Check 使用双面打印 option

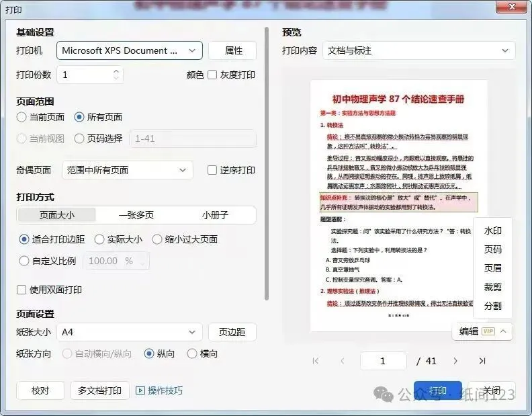click(x=21, y=290)
